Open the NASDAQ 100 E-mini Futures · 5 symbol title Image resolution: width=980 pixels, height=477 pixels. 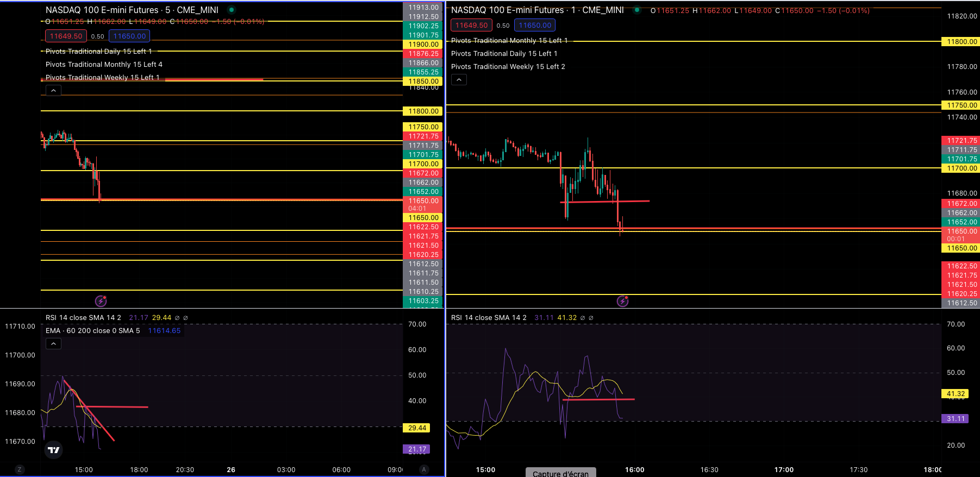pyautogui.click(x=132, y=10)
